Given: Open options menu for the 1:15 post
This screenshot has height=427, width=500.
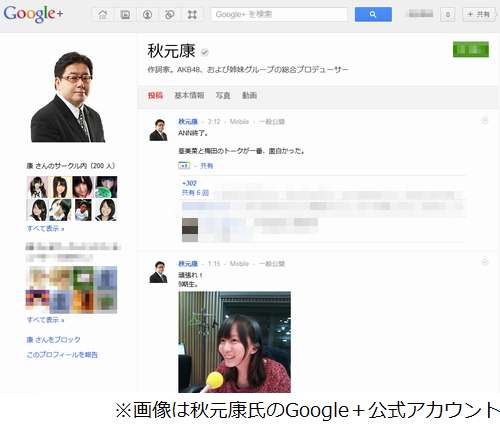Looking at the screenshot, I should (x=485, y=262).
